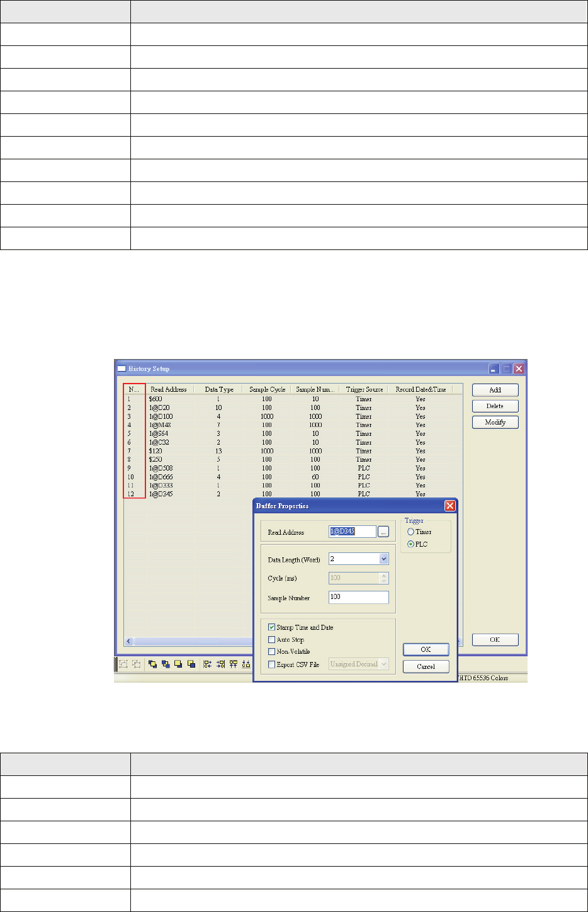Tick the Export CSV File checkbox
Viewport: 588px width, 912px height.
pos(272,664)
